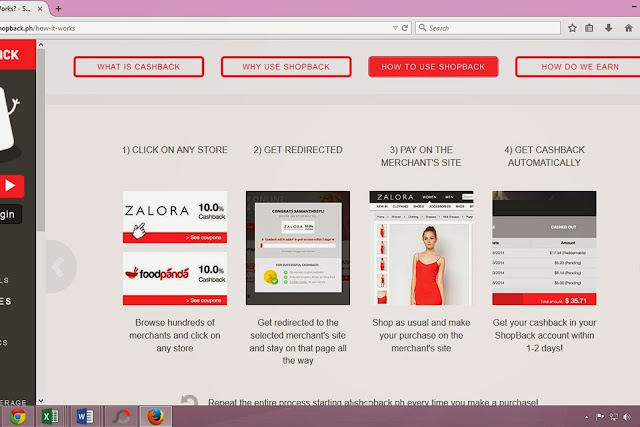Go to Firefox home page icon
Viewport: 640px width, 427px height.
tap(629, 28)
